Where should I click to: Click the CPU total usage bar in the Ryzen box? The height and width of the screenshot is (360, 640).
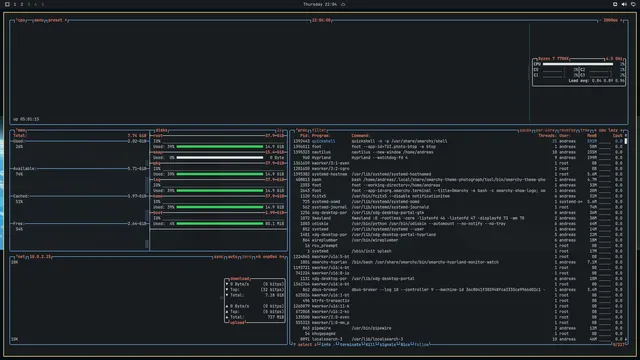[x=578, y=64]
